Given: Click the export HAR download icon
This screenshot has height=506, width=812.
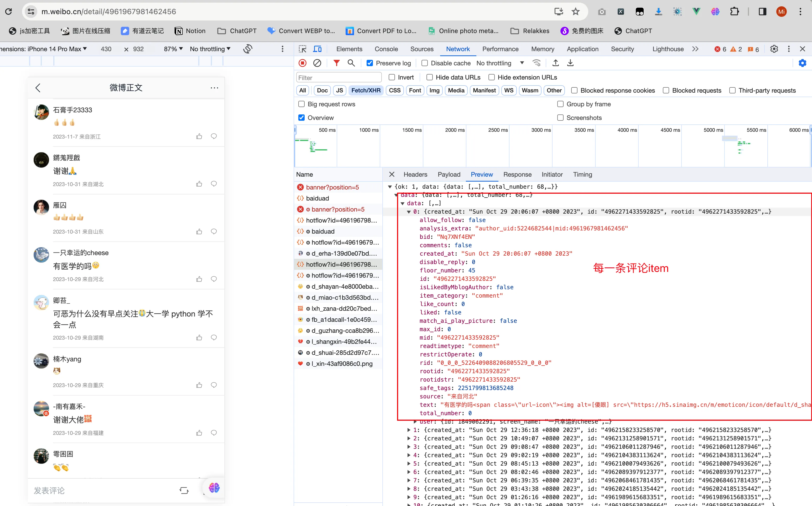Looking at the screenshot, I should 570,63.
